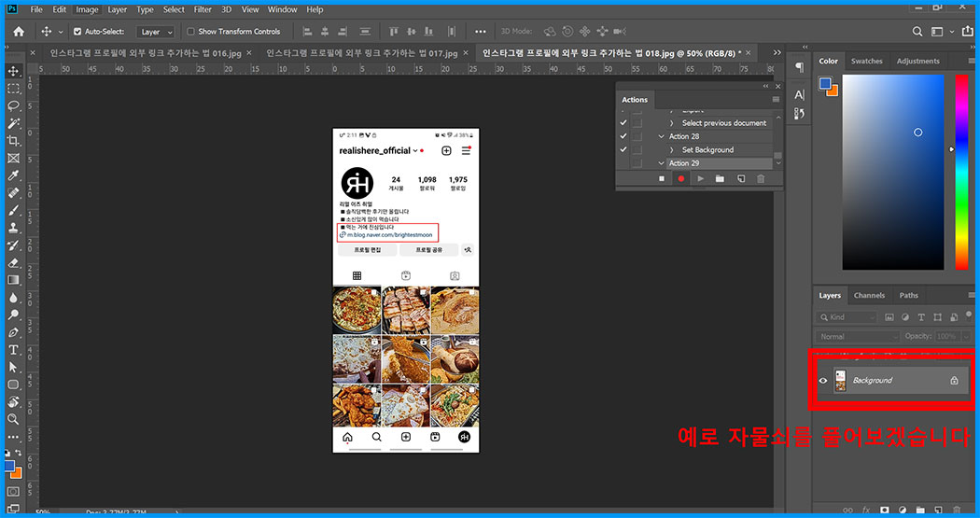The width and height of the screenshot is (980, 518).
Task: Switch to the Swatches tab
Action: (866, 62)
